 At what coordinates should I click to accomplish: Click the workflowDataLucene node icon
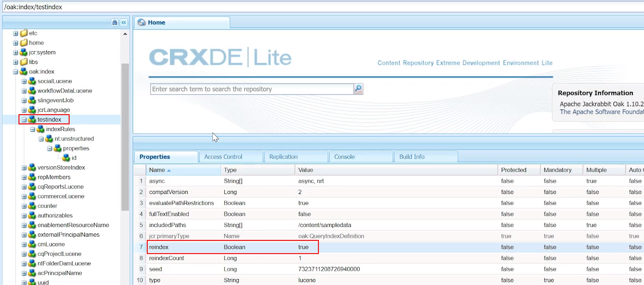click(32, 91)
